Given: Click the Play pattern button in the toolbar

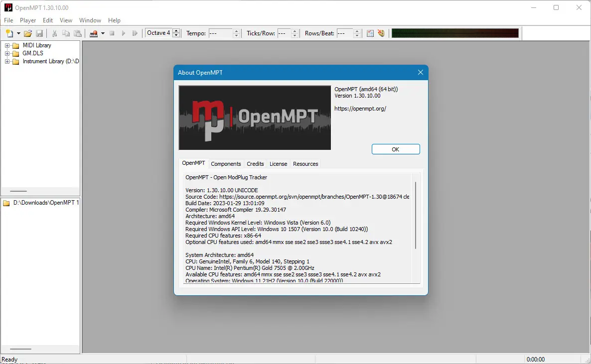Looking at the screenshot, I should [x=135, y=33].
